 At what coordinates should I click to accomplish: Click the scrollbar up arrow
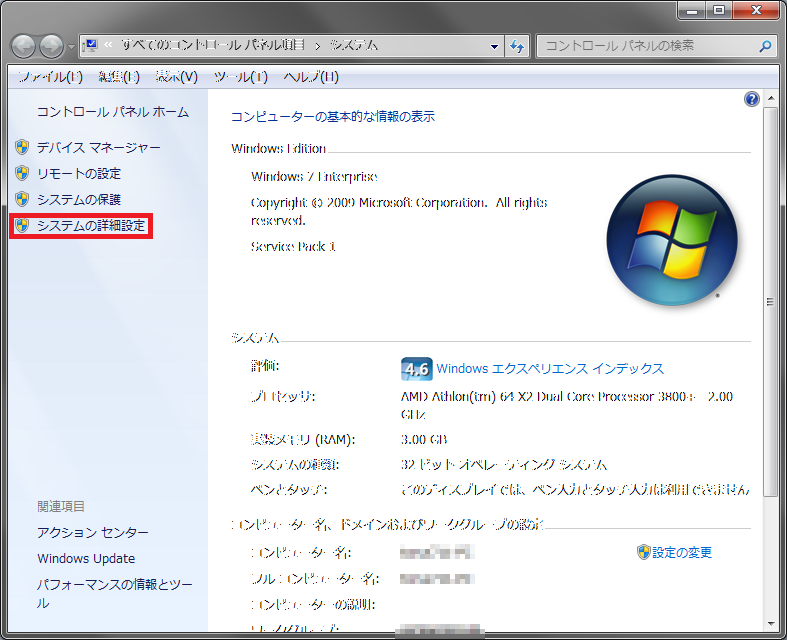(x=770, y=98)
